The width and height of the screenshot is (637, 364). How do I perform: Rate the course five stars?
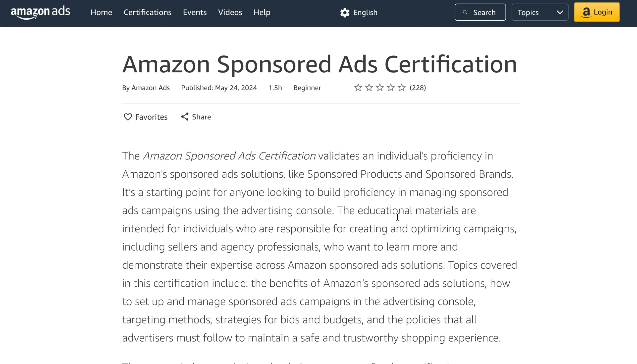pos(402,88)
